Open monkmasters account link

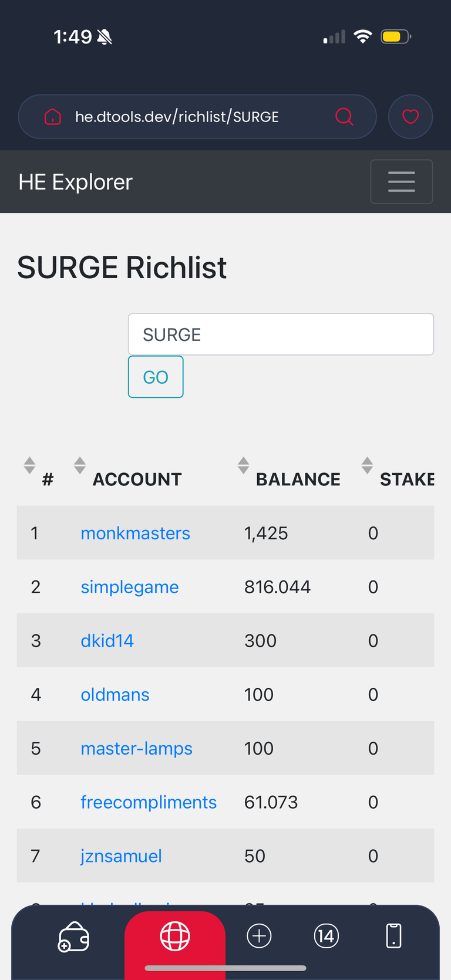pos(135,533)
